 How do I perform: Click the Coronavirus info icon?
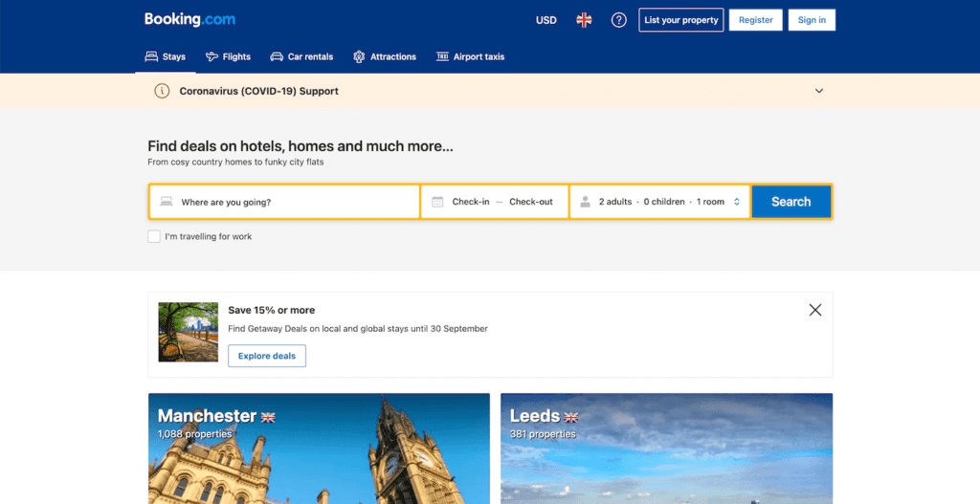[162, 91]
